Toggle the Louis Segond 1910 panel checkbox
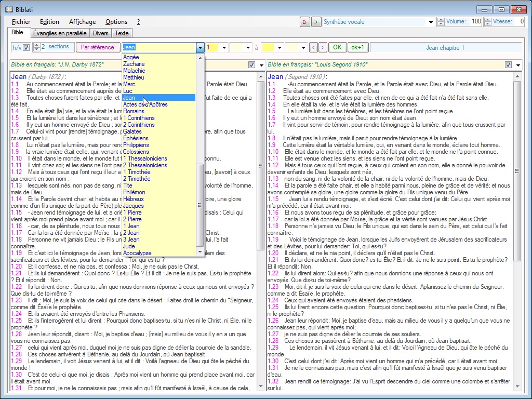The image size is (532, 399). click(508, 65)
